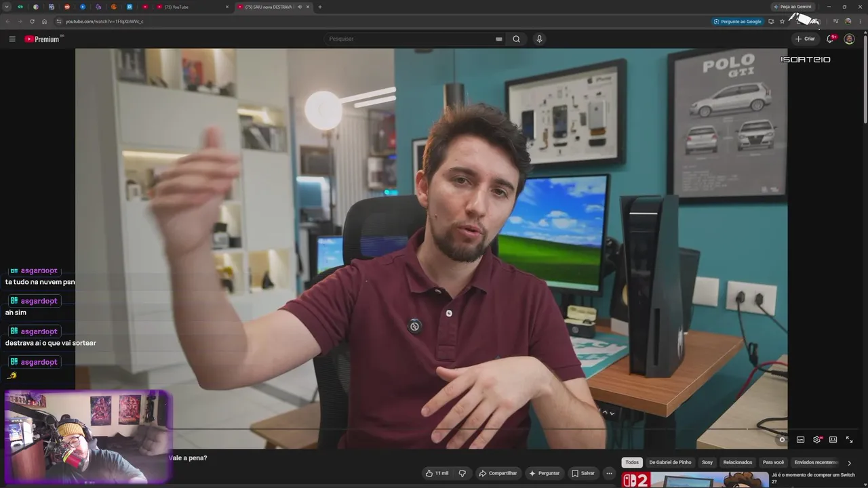Viewport: 868px width, 488px height.
Task: Click the search magnifier button
Action: [516, 39]
